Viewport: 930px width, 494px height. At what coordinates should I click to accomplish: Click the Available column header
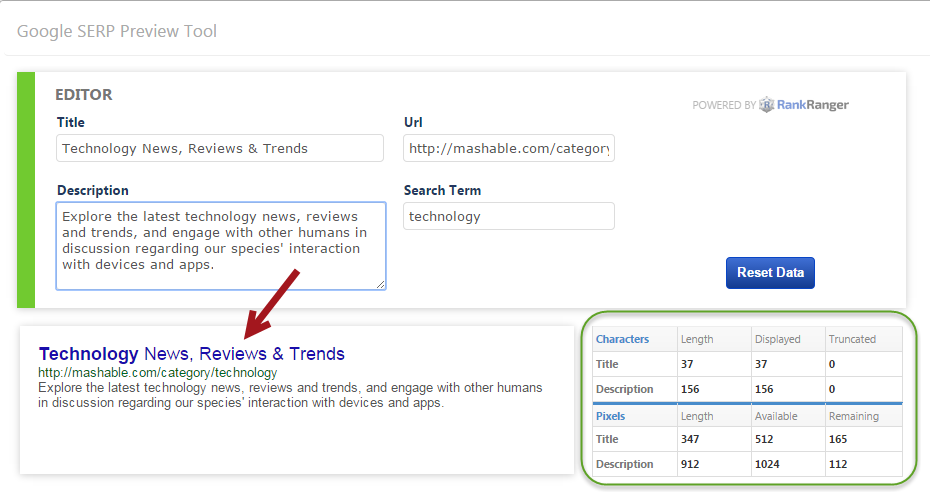(x=779, y=415)
